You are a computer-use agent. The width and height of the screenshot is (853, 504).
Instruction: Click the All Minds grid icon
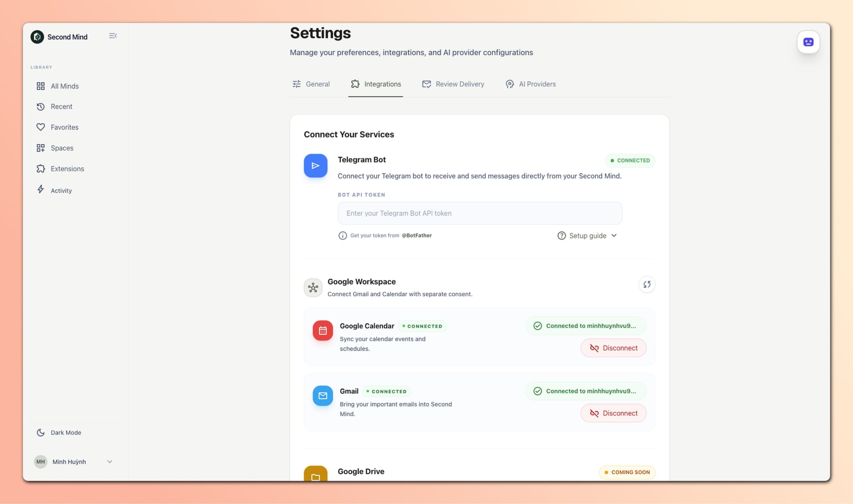pos(41,86)
